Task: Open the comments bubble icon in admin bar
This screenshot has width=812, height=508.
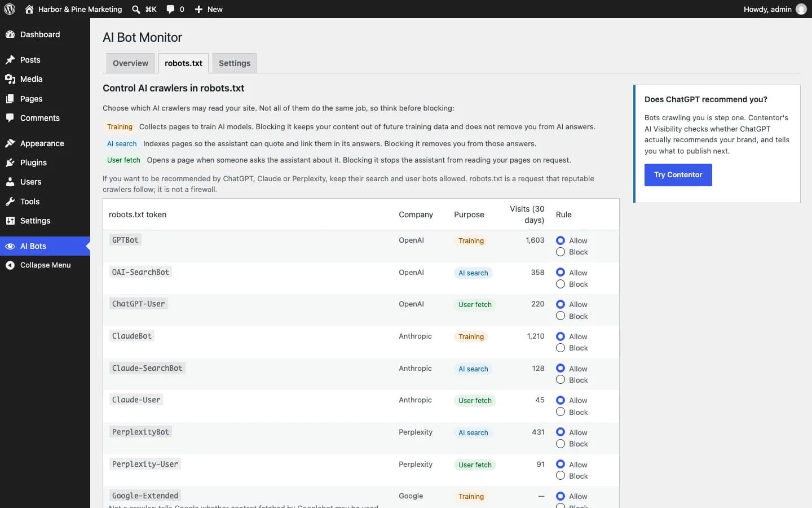Action: [170, 9]
